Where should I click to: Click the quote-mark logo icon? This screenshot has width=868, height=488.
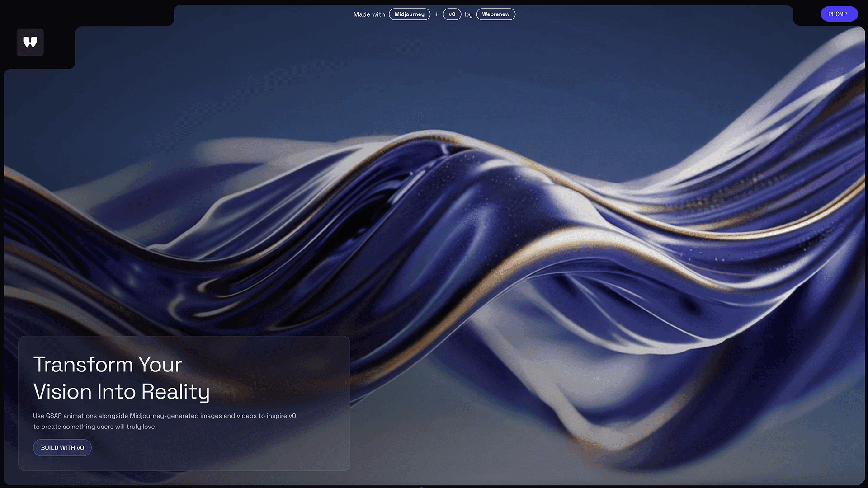(x=30, y=42)
